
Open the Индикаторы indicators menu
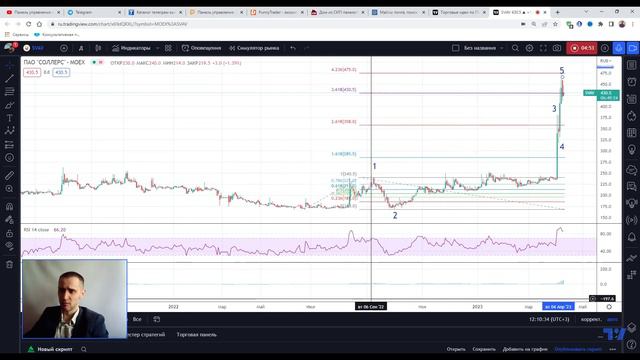pyautogui.click(x=131, y=48)
